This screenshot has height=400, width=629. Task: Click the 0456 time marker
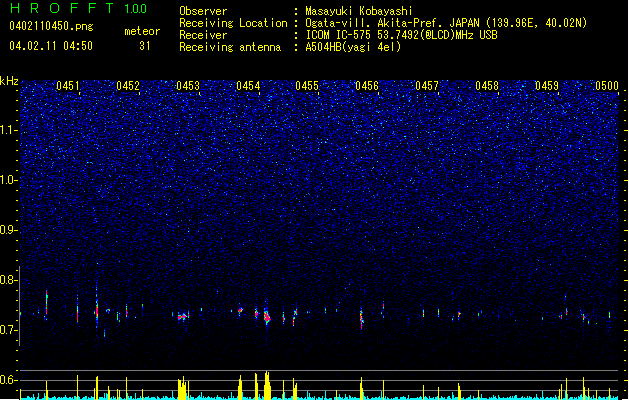(367, 86)
